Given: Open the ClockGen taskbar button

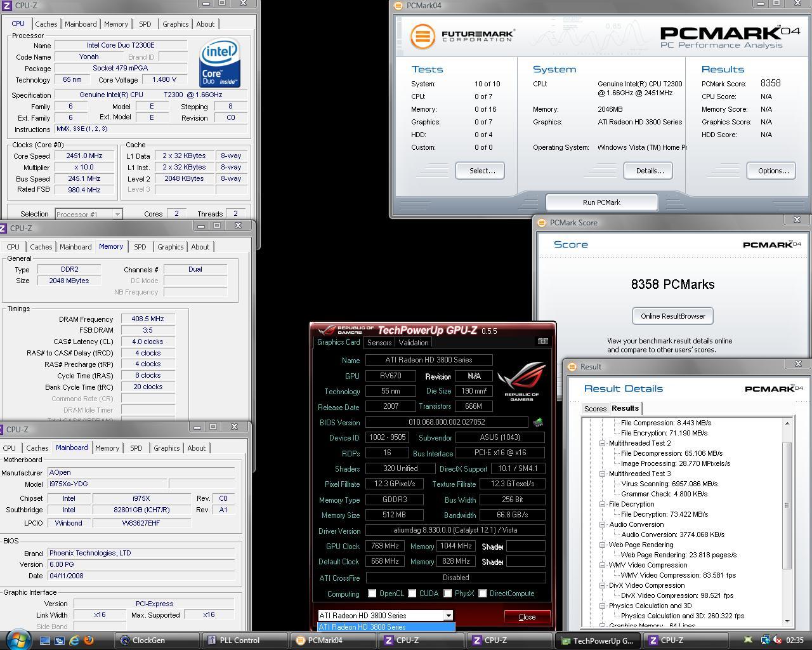Looking at the screenshot, I should click(x=158, y=640).
